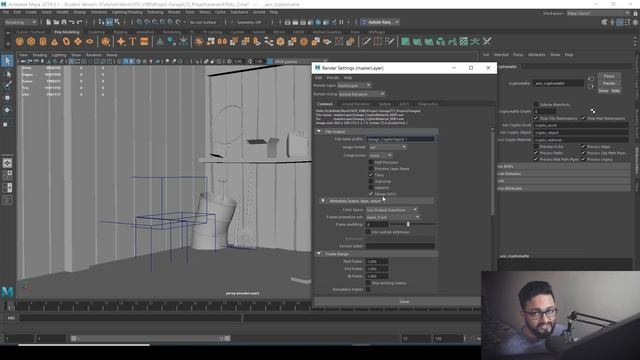The image size is (640, 360).
Task: Click Show button in Attribute Editor
Action: coord(603,91)
